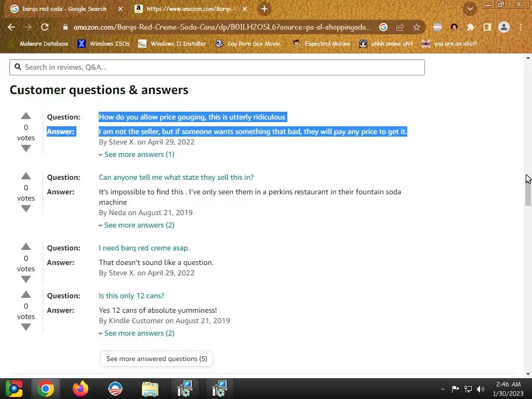Open the you are an idiot! bookmark
The image size is (532, 399).
click(x=449, y=44)
